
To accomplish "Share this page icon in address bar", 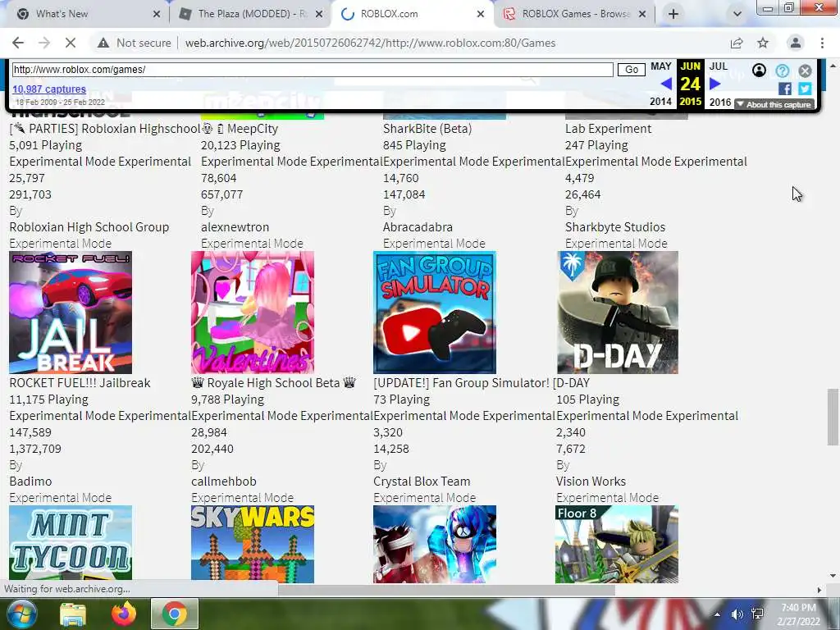I will click(x=737, y=43).
